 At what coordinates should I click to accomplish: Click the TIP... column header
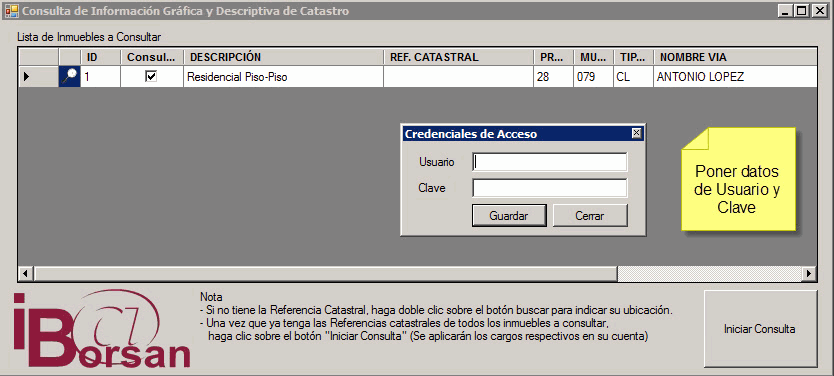pos(633,57)
